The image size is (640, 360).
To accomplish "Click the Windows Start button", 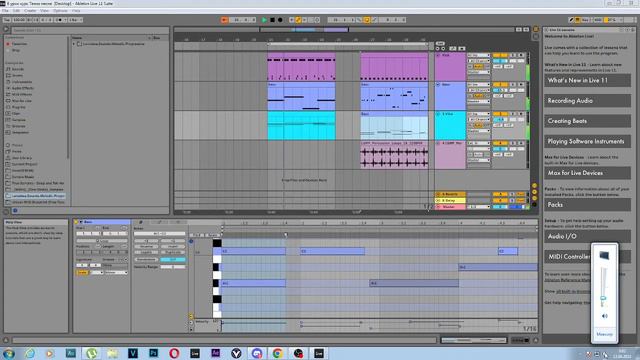I will pos(9,353).
